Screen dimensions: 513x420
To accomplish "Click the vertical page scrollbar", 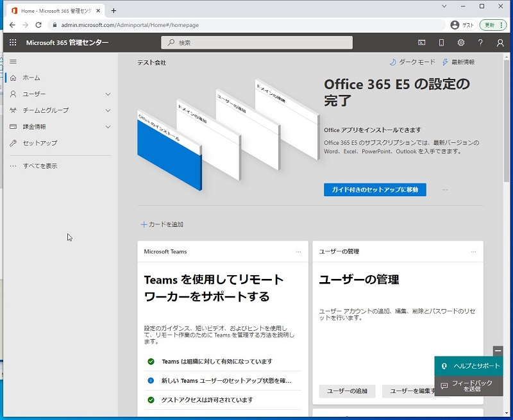I will click(507, 121).
